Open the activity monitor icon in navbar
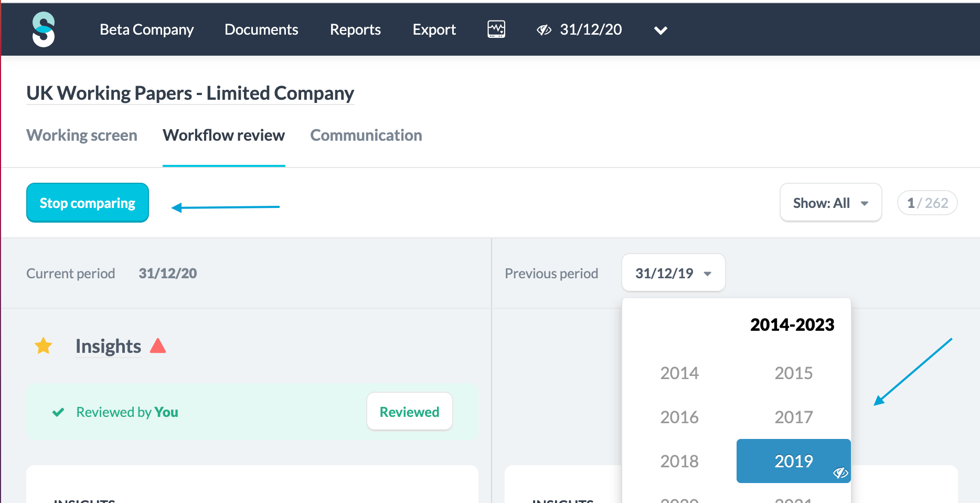980x503 pixels. (496, 29)
